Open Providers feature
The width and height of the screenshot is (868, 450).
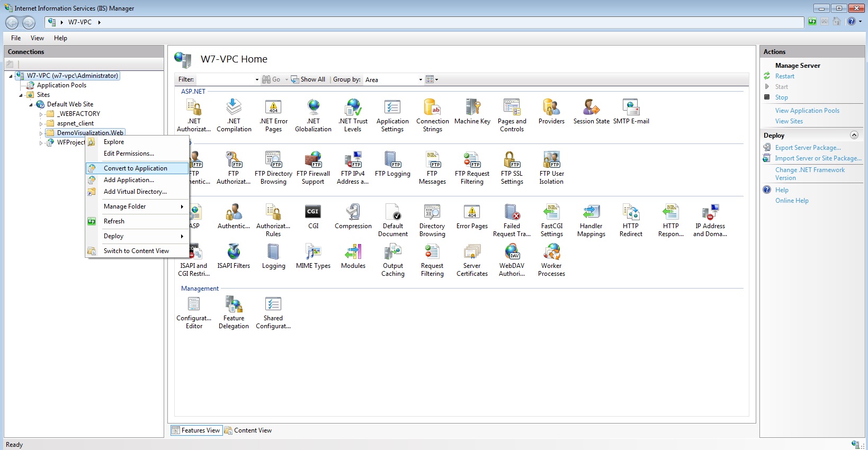(551, 112)
